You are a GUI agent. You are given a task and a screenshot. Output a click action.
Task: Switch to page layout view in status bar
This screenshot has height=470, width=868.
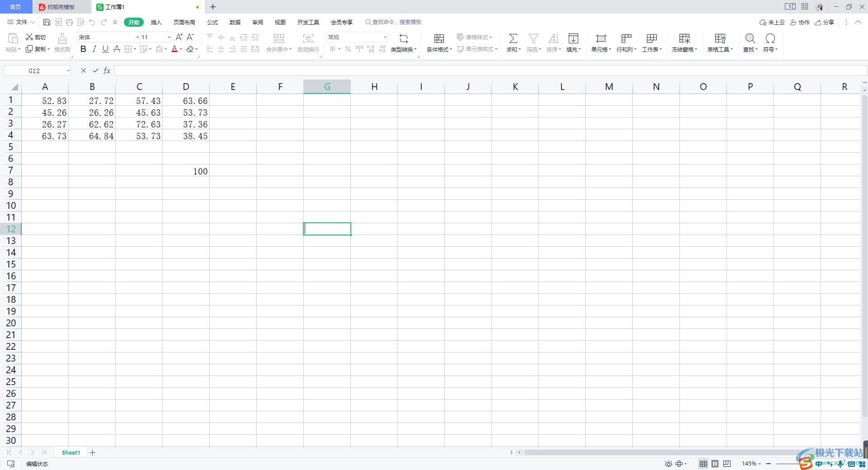(x=715, y=464)
